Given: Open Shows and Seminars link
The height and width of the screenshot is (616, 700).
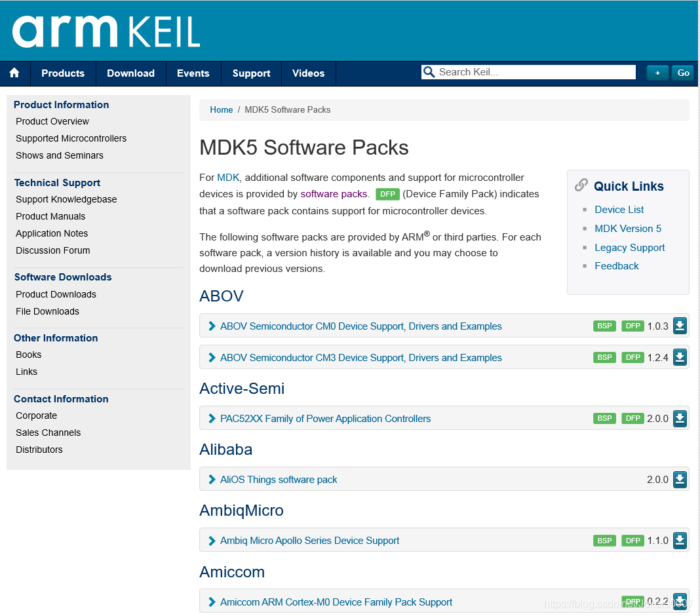Looking at the screenshot, I should click(60, 155).
